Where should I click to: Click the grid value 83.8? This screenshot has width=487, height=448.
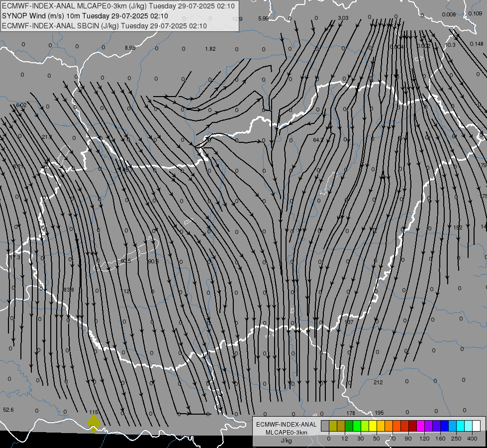[69, 290]
